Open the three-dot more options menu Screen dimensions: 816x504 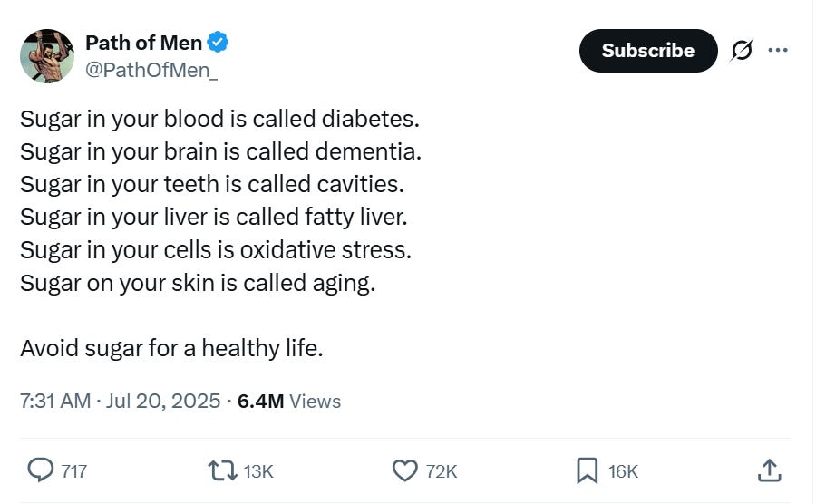click(777, 51)
